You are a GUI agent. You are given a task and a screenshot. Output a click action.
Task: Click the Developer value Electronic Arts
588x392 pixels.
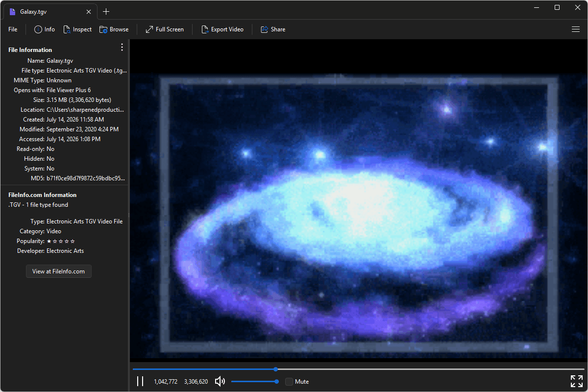click(65, 251)
